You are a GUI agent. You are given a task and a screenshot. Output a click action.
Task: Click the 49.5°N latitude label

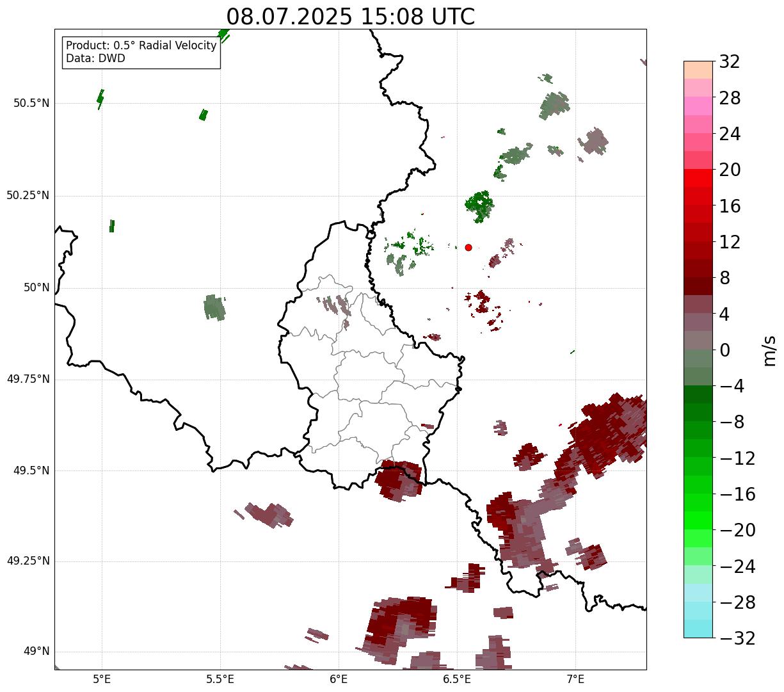coord(31,471)
